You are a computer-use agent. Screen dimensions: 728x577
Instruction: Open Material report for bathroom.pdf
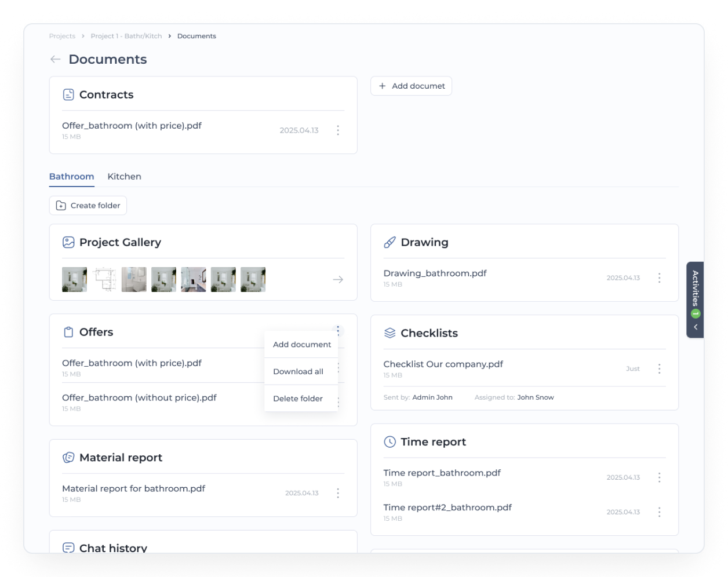click(x=133, y=488)
